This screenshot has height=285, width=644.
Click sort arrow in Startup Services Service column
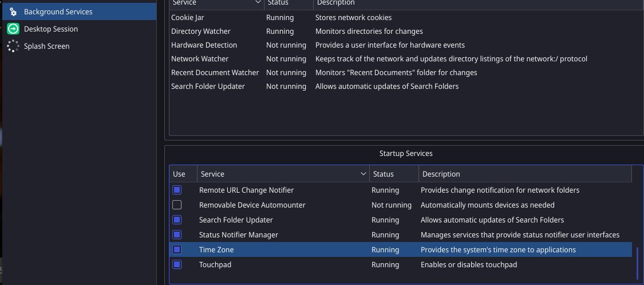click(x=363, y=174)
